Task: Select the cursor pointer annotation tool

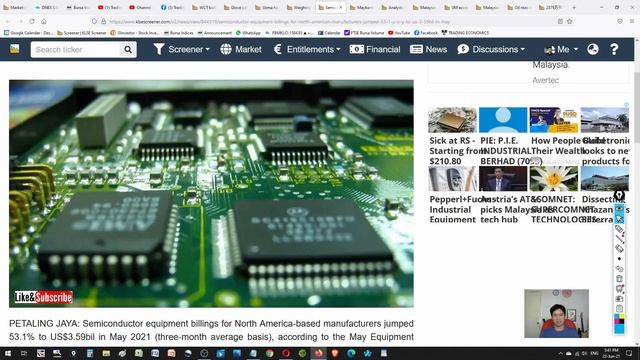Action: [x=619, y=219]
